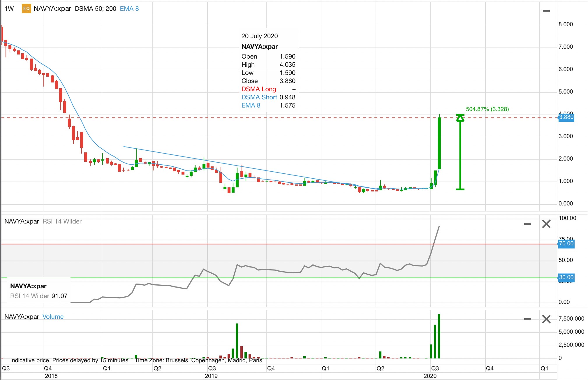Click the 7,500,000 volume axis label
The image size is (588, 380).
tap(571, 319)
